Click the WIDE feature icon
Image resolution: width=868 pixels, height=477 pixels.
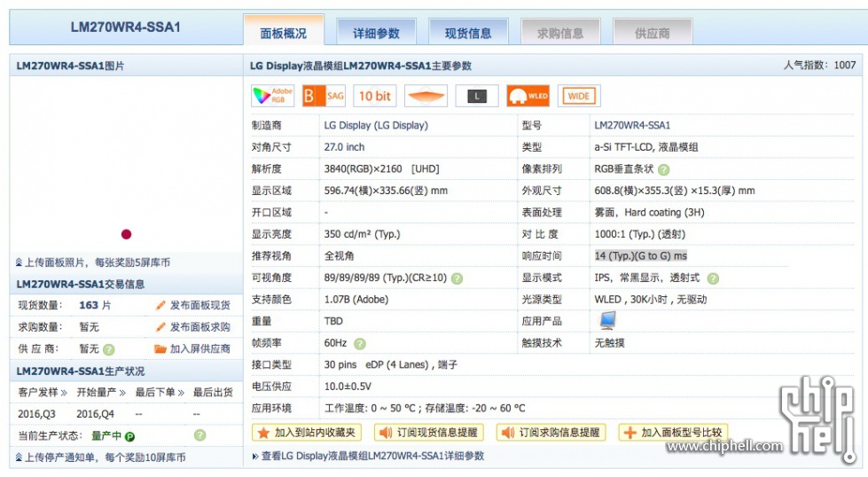[579, 96]
